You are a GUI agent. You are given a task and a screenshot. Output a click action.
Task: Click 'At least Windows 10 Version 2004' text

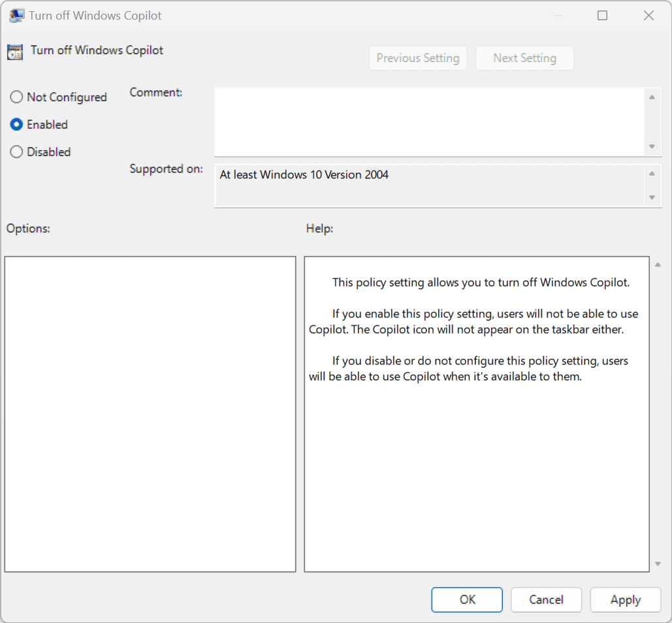304,175
